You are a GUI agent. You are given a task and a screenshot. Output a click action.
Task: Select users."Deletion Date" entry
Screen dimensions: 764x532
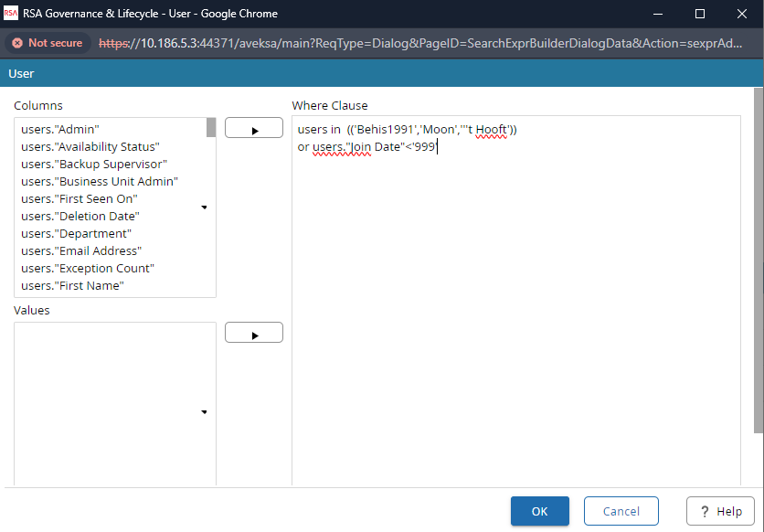coord(80,217)
